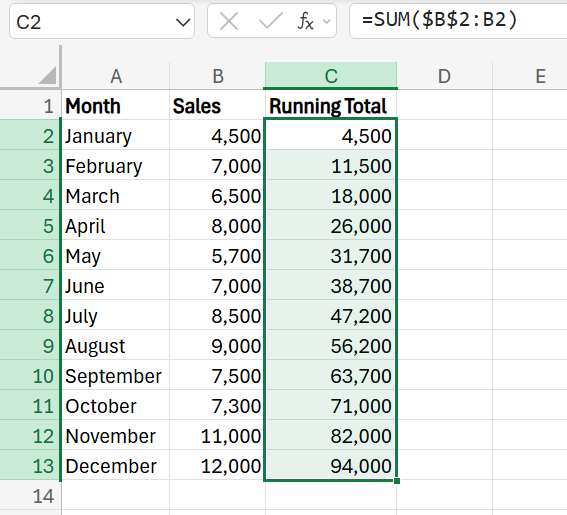The image size is (567, 515).
Task: Click the Cancel X icon in the formula bar
Action: 229,21
